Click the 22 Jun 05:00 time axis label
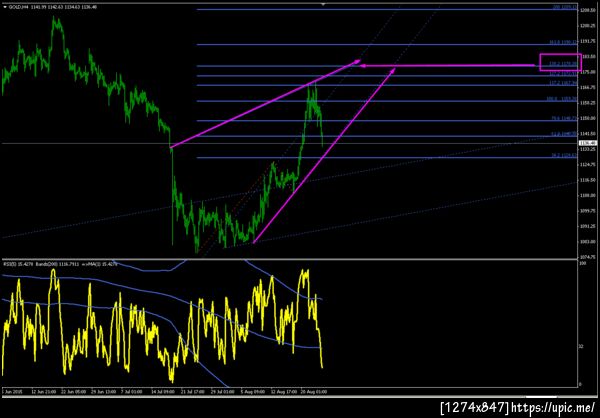The image size is (600, 418). pos(75,392)
